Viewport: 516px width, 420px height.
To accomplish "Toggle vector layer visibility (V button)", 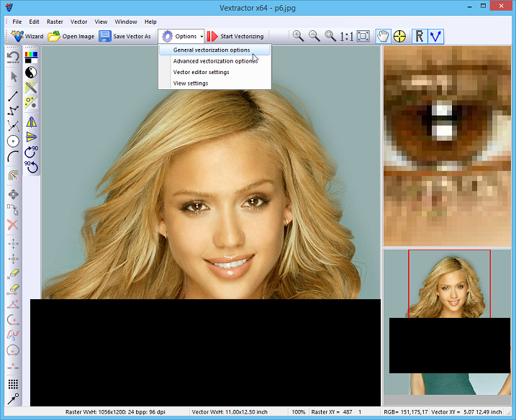I will pos(435,36).
